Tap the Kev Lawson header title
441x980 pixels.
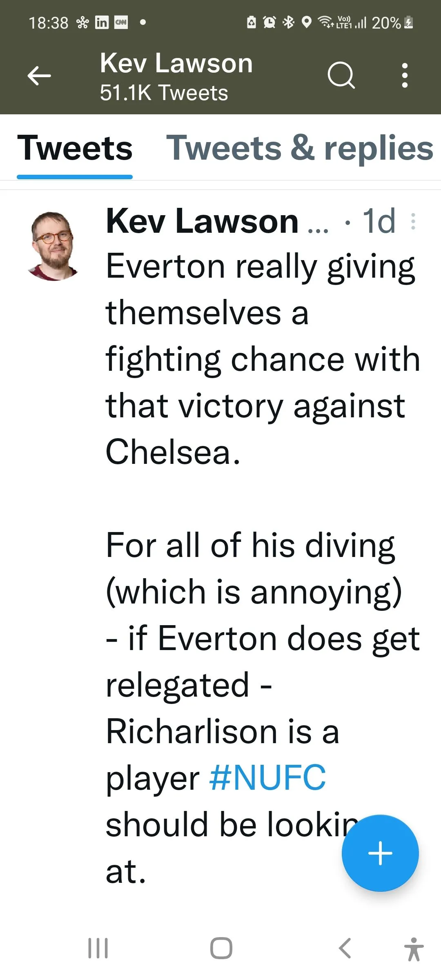pyautogui.click(x=176, y=64)
